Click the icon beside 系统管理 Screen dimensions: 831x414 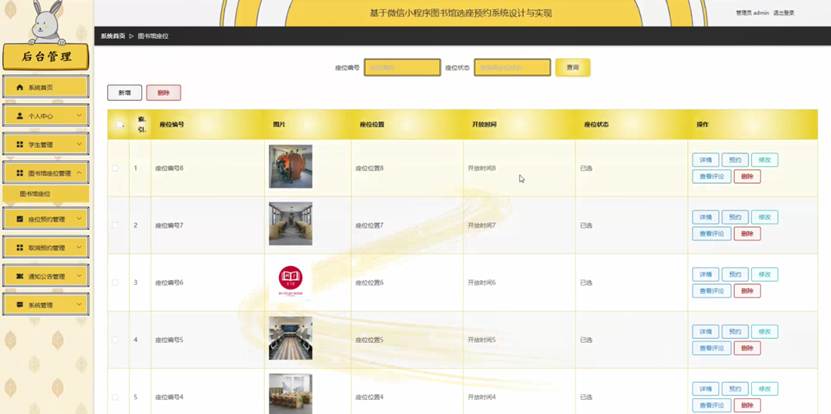tap(20, 305)
